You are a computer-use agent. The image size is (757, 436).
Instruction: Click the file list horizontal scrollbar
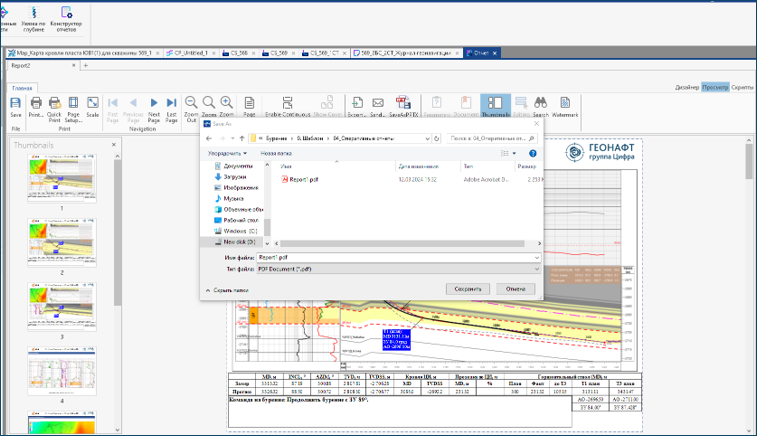tap(402, 243)
